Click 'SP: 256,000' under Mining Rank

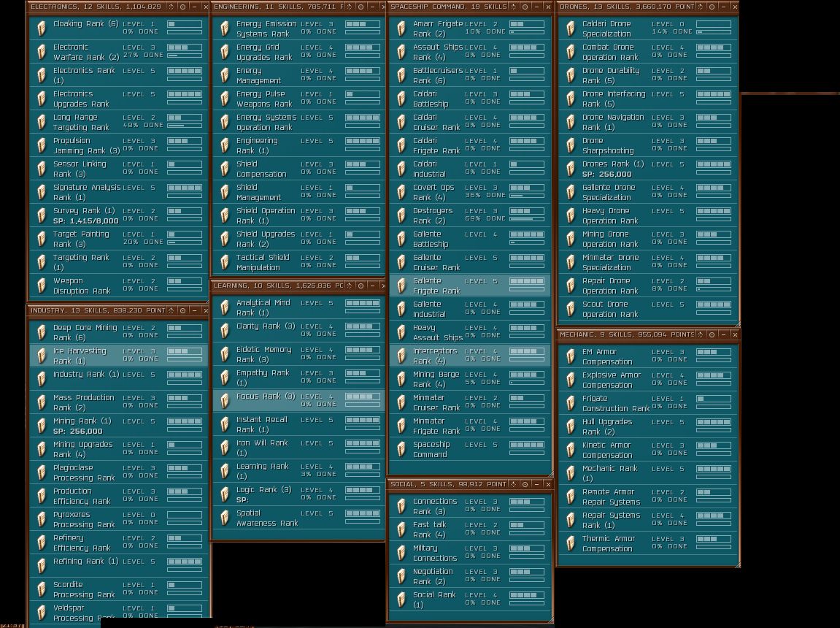click(77, 432)
